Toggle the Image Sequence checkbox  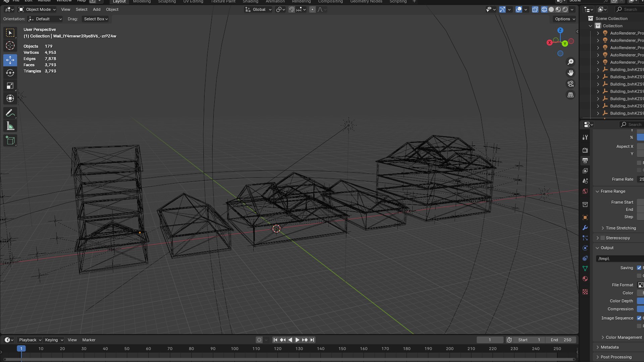point(639,318)
